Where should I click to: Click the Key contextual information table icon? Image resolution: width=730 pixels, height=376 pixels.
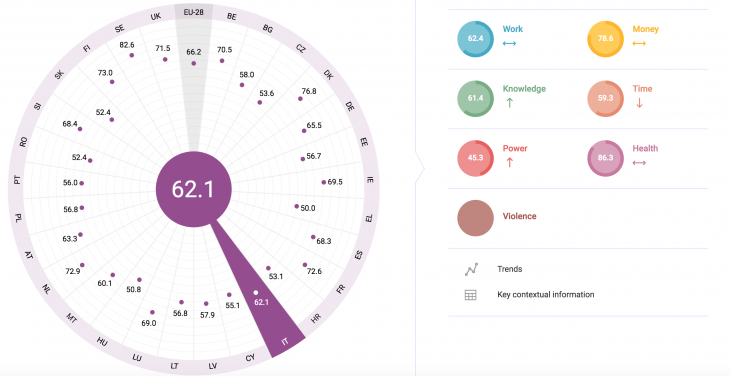pos(471,295)
